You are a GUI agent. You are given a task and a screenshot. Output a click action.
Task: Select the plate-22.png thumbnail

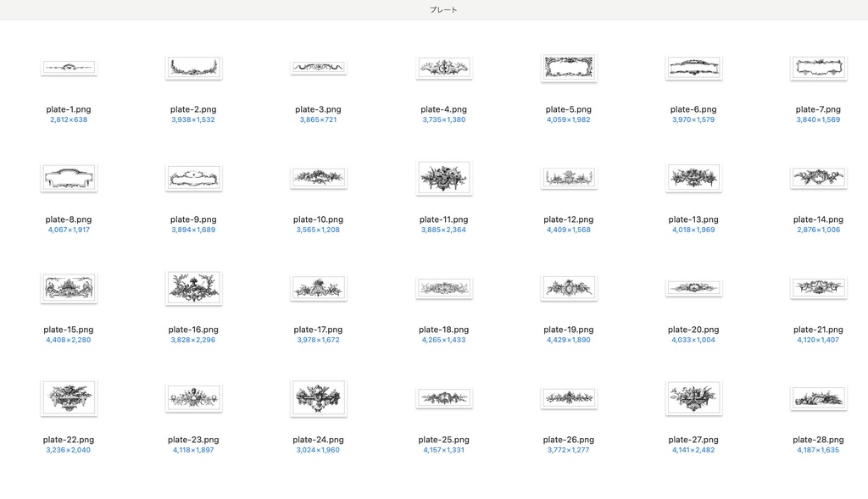(x=69, y=398)
